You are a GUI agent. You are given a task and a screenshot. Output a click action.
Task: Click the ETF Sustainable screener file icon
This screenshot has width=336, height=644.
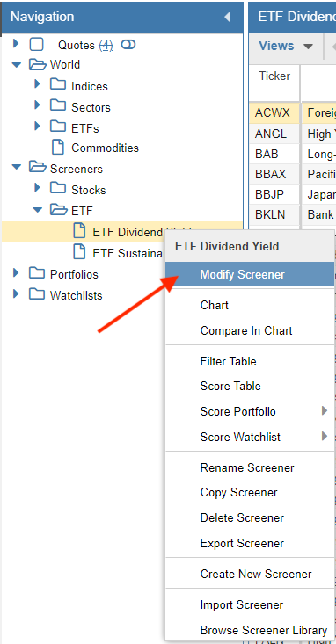point(79,252)
